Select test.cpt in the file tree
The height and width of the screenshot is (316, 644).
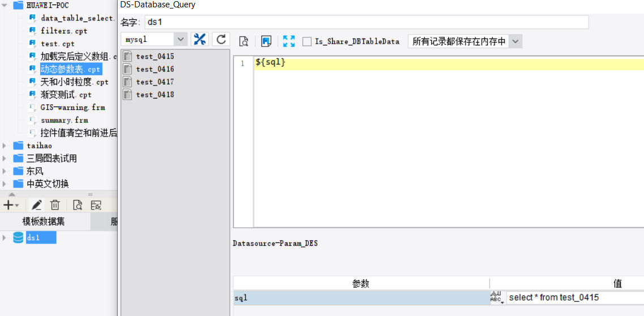[x=58, y=44]
